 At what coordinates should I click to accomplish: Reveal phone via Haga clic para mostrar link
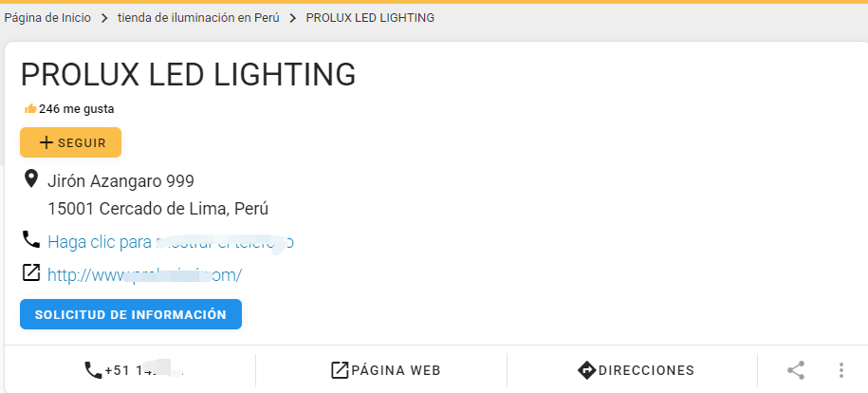(171, 242)
